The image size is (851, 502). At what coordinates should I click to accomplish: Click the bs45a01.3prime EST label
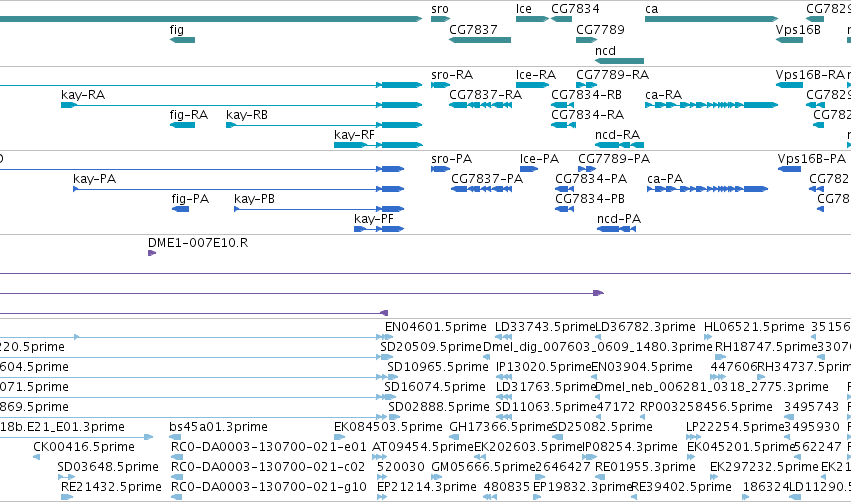point(218,428)
